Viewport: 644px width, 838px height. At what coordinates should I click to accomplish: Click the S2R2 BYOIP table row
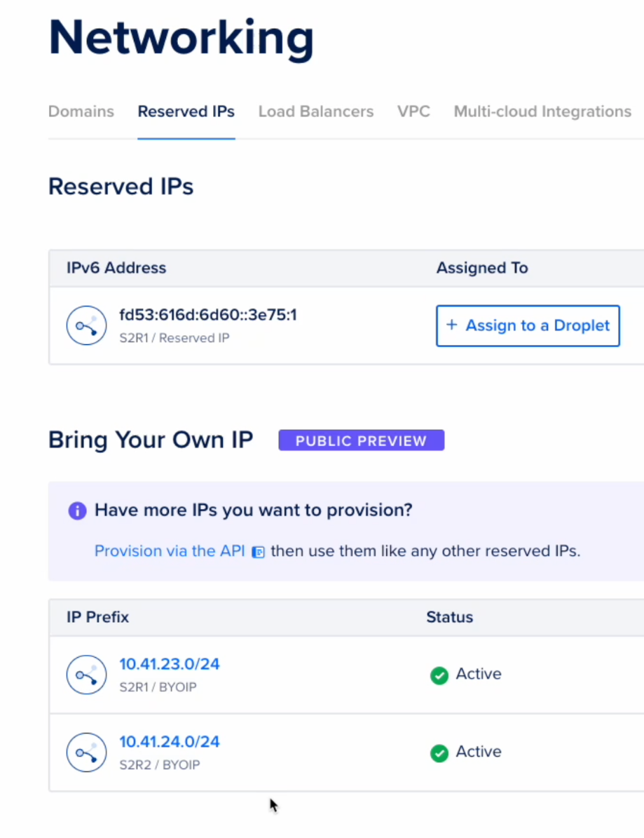(x=315, y=752)
